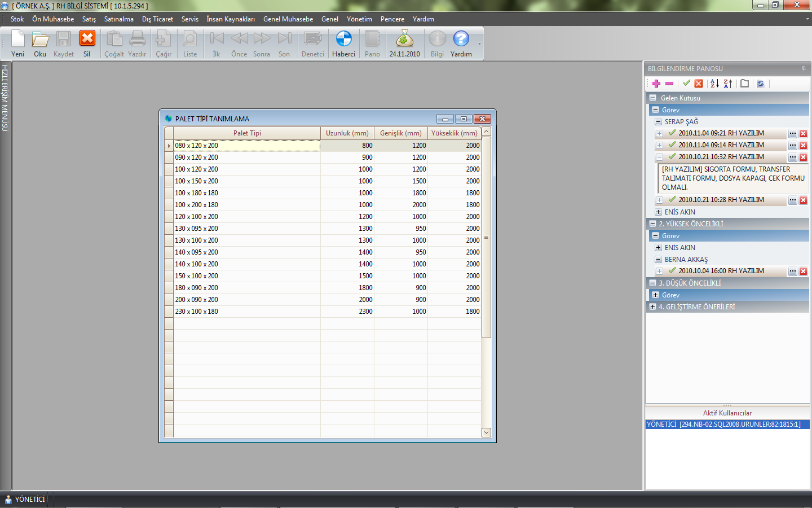Collapse the 2010.10.21 10:32 task details
This screenshot has width=812, height=508.
pos(659,157)
